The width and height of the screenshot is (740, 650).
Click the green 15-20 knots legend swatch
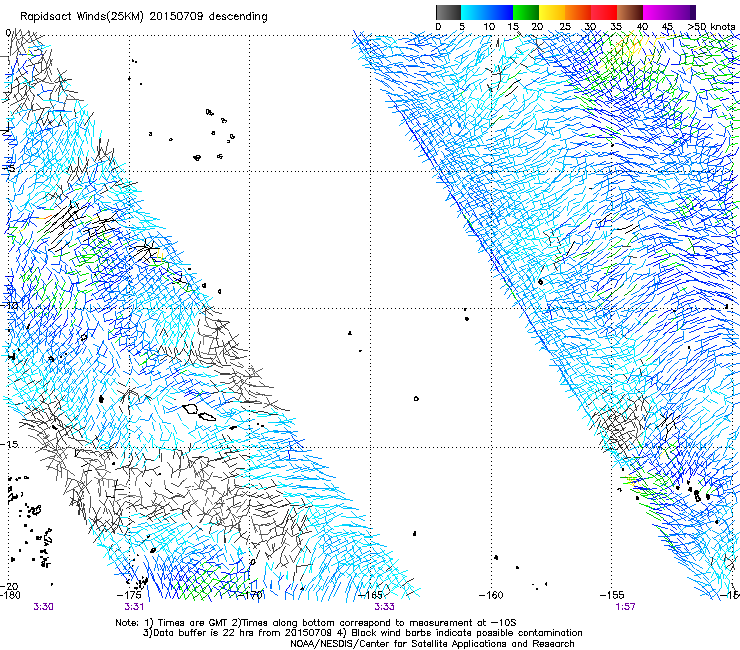coord(525,12)
